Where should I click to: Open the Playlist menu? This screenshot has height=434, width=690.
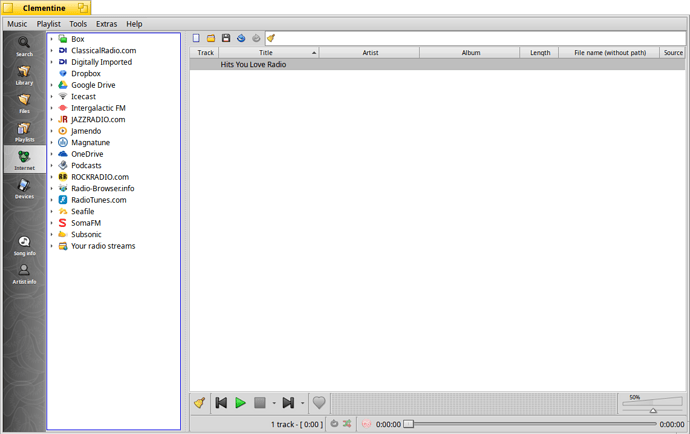pos(48,24)
